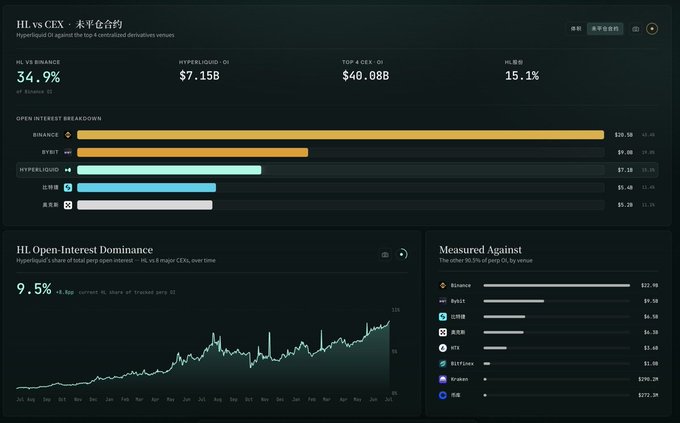
Task: Click the Kraken name in Measured Against
Action: (x=459, y=379)
